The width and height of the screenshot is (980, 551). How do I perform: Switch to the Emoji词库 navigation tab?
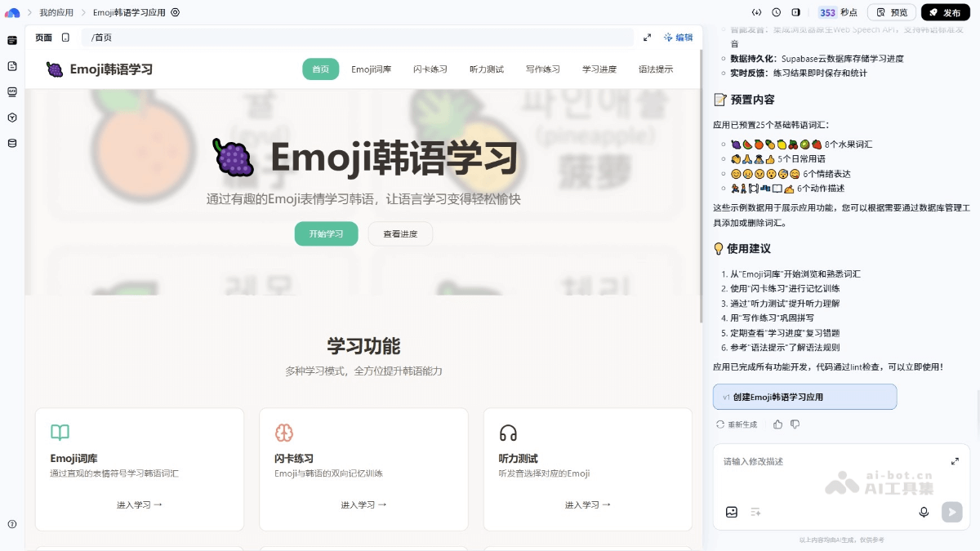[x=370, y=69]
